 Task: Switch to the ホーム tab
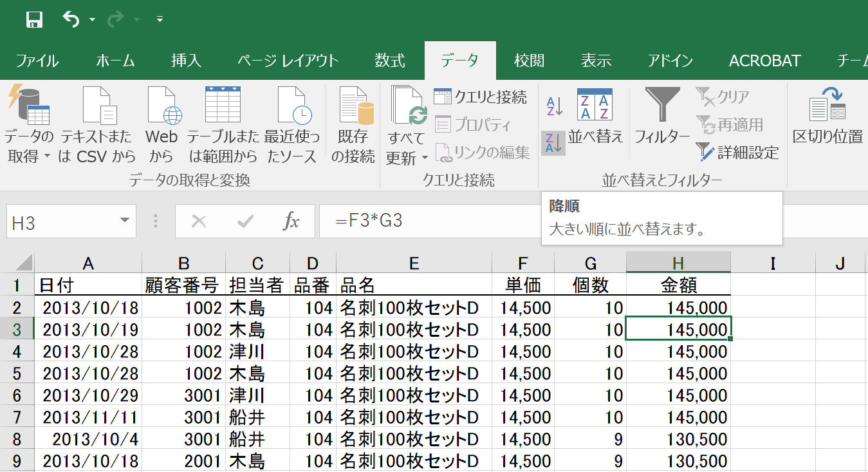coord(115,61)
